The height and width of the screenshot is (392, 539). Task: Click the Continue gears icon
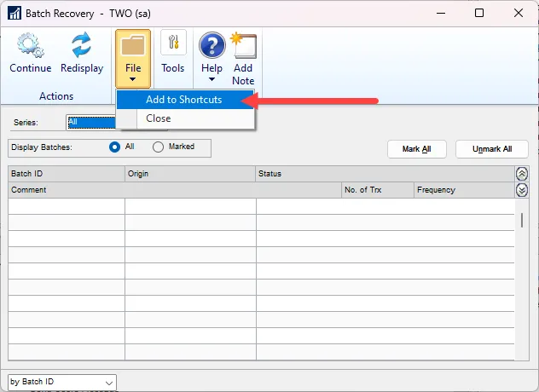[x=31, y=45]
